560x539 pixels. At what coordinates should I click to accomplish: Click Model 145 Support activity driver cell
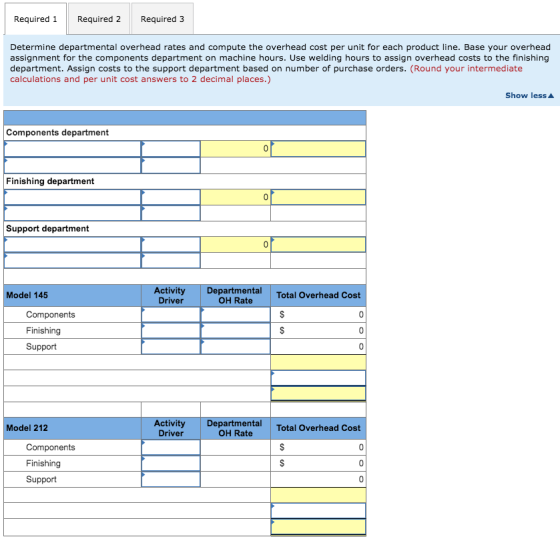pos(171,346)
